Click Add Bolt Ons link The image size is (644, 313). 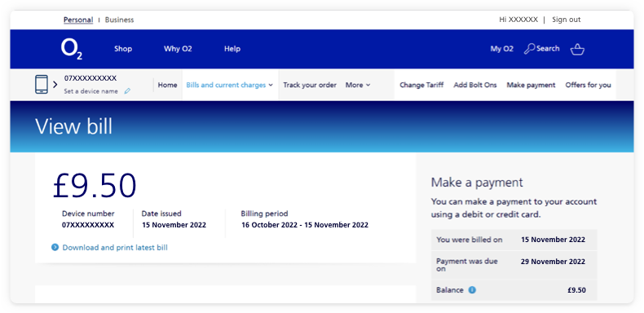(x=474, y=85)
